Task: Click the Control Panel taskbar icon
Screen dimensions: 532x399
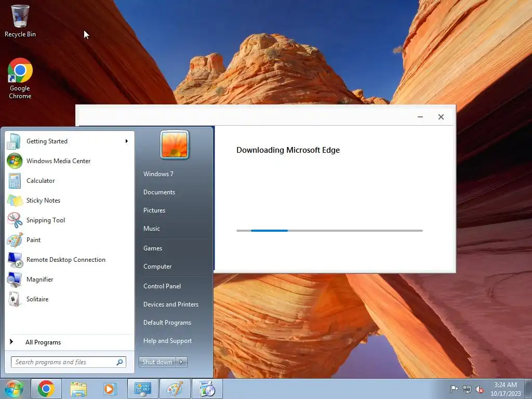Action: [x=142, y=389]
